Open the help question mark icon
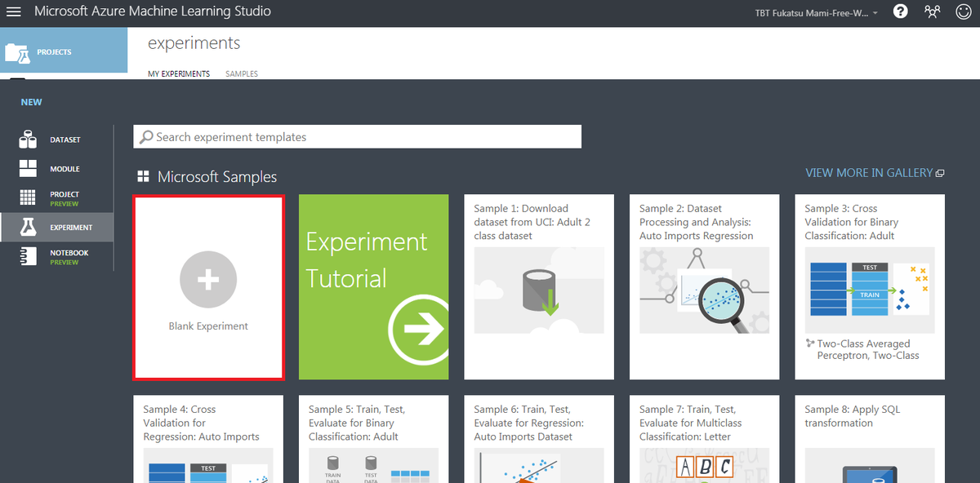This screenshot has width=980, height=483. (x=901, y=12)
